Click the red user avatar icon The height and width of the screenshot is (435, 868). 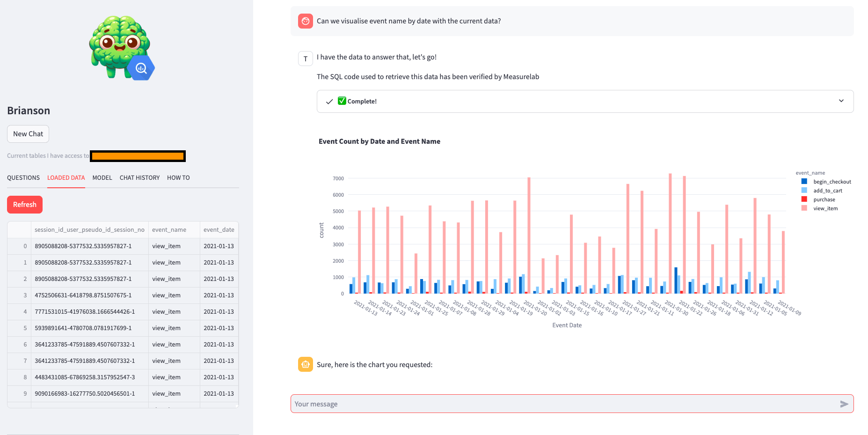(x=306, y=21)
